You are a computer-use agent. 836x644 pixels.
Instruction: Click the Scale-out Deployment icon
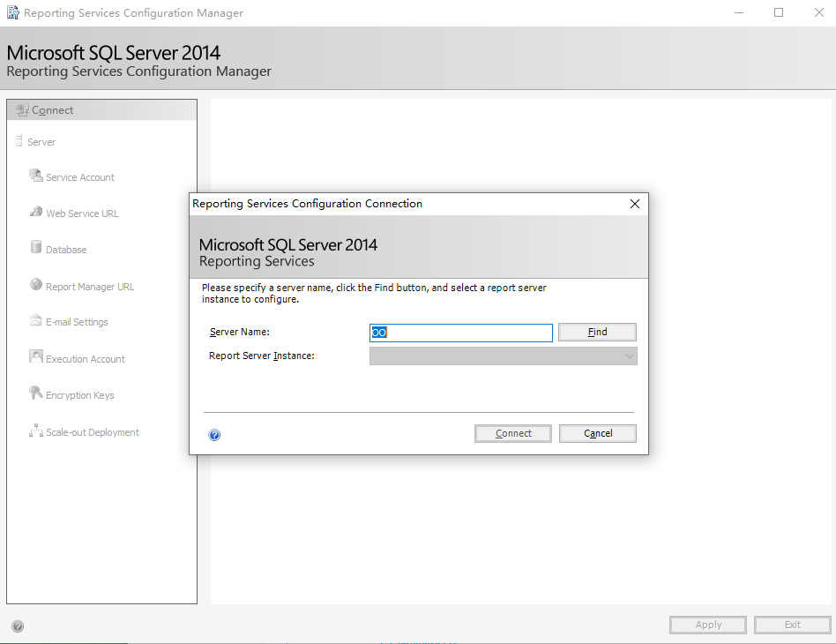(36, 430)
